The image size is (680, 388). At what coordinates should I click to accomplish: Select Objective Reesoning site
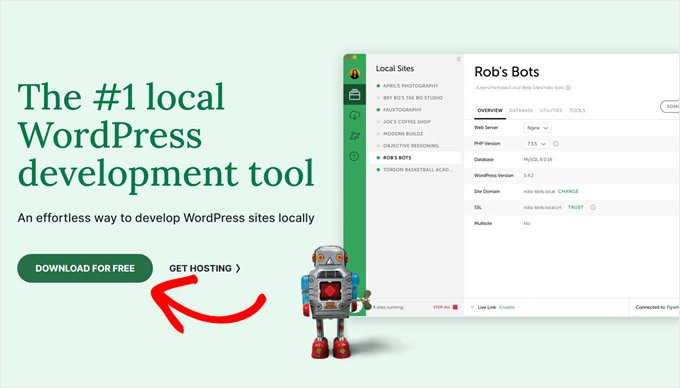[x=411, y=146]
